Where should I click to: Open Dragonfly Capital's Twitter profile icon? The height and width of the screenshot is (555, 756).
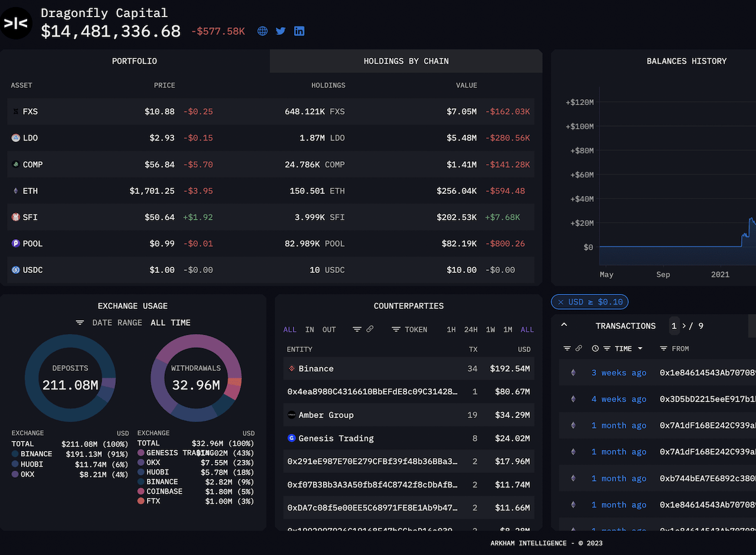[281, 31]
